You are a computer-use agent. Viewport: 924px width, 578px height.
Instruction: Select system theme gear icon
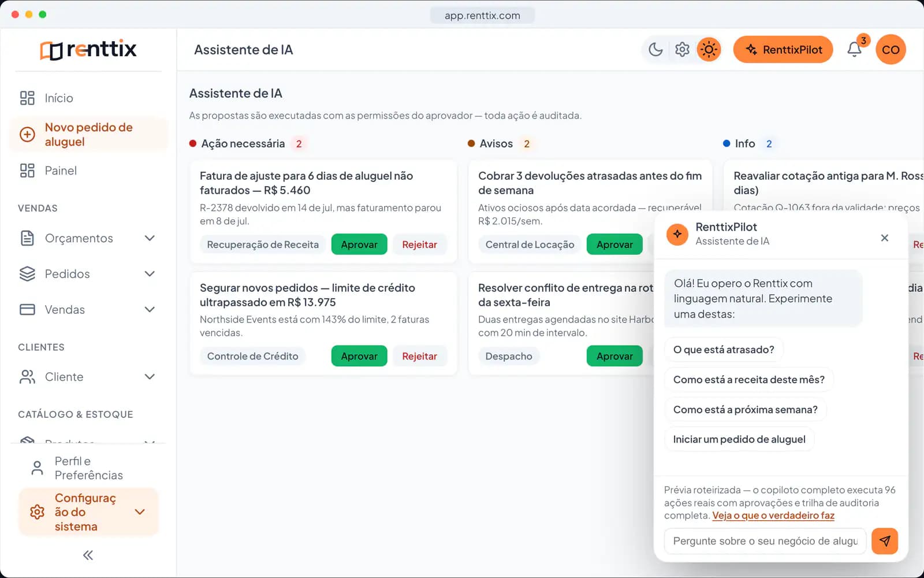tap(682, 50)
